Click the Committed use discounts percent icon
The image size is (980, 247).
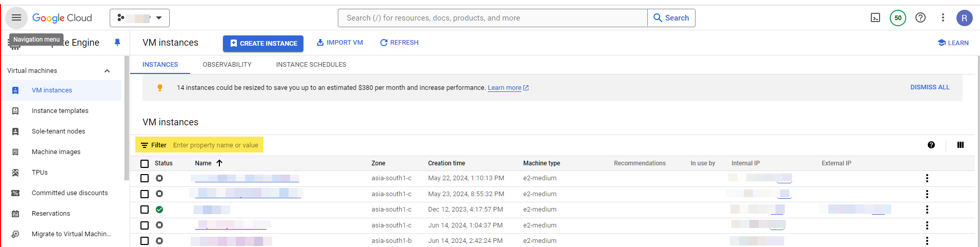tap(15, 193)
